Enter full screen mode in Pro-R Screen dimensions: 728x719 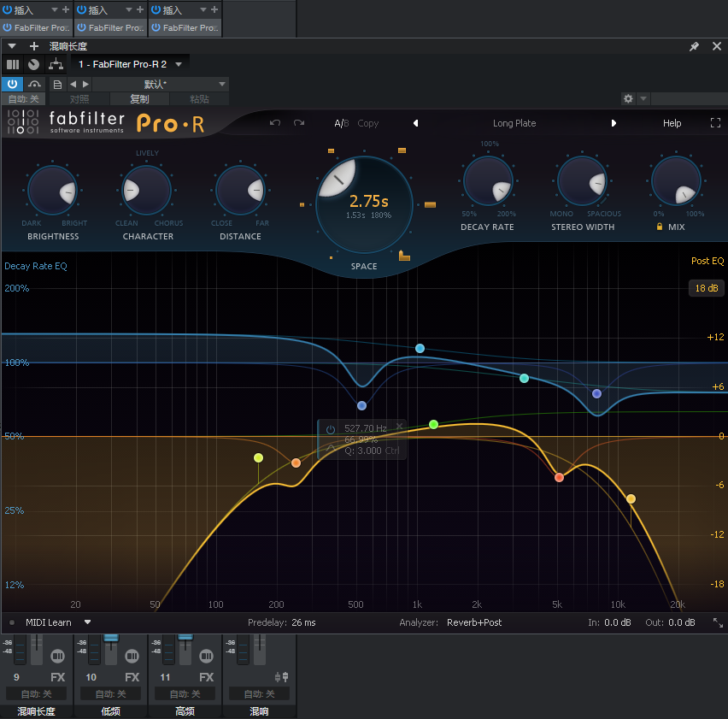click(715, 122)
